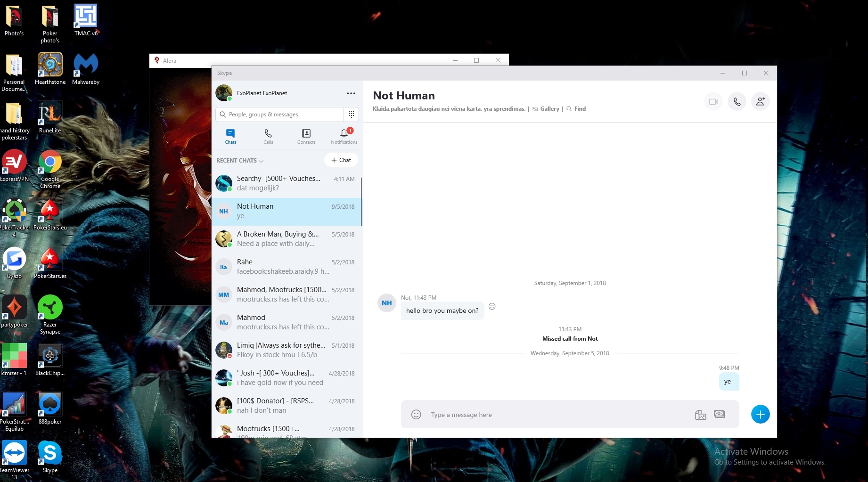
Task: Minimize the Alora window
Action: (455, 60)
